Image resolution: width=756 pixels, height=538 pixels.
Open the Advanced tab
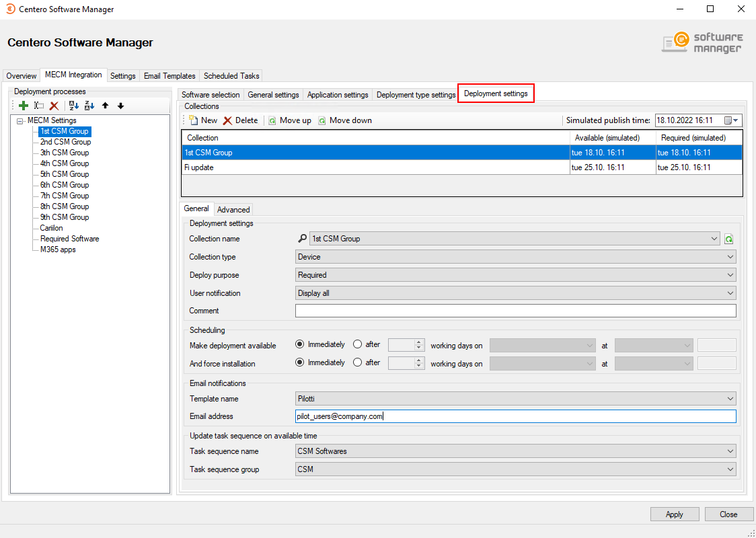(x=233, y=210)
